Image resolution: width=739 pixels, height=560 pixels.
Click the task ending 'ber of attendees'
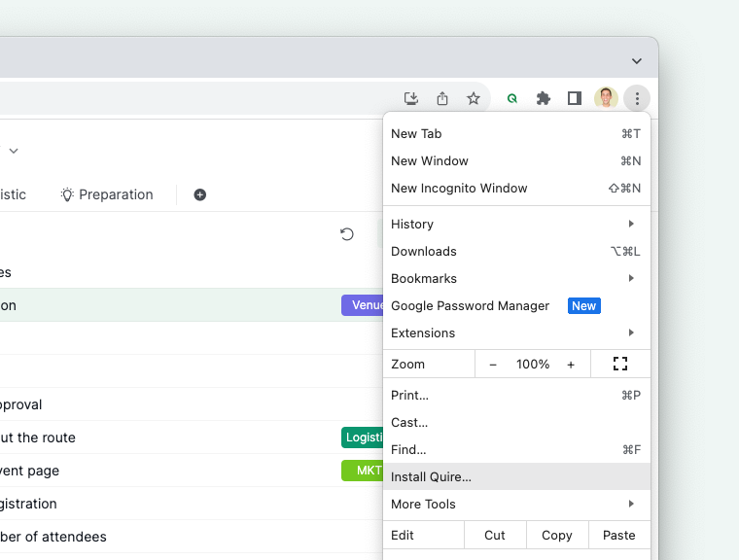(x=53, y=537)
